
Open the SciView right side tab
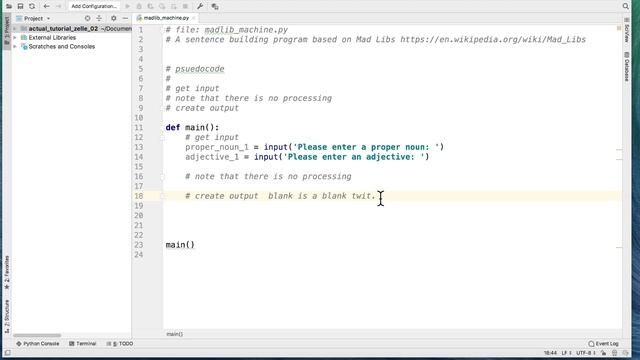pyautogui.click(x=627, y=30)
